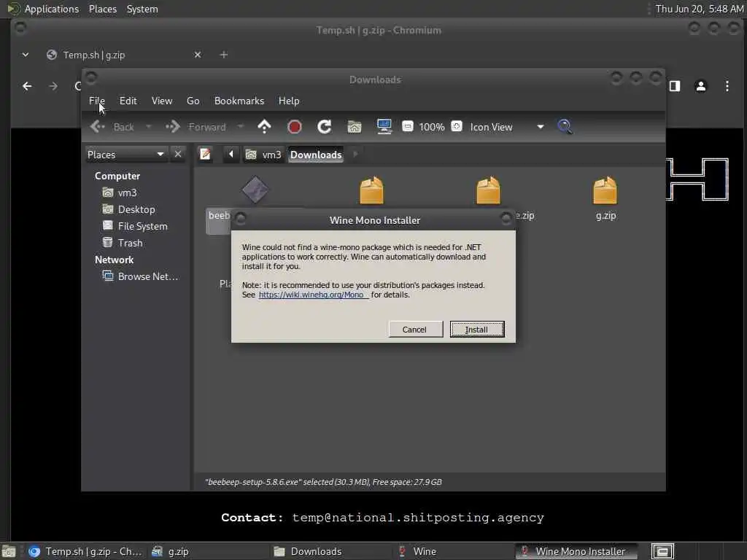747x560 pixels.
Task: Open the Places sidebar dropdown
Action: [125, 155]
